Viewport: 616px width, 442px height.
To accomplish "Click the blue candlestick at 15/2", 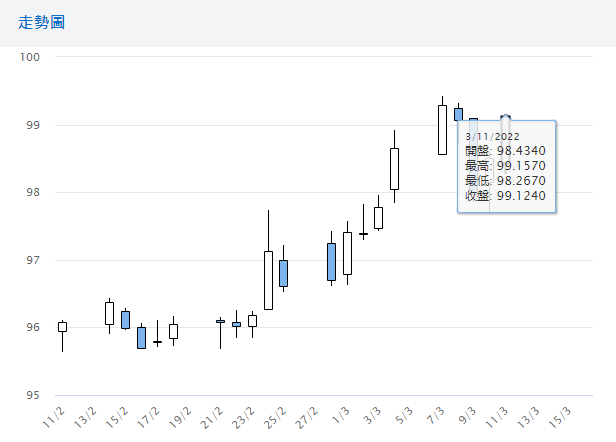I will coord(125,320).
